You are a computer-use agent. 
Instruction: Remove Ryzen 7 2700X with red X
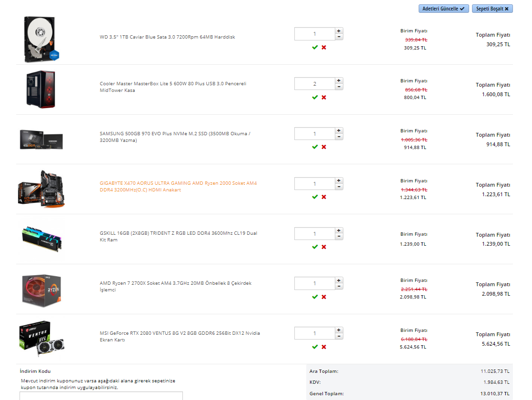(x=324, y=297)
